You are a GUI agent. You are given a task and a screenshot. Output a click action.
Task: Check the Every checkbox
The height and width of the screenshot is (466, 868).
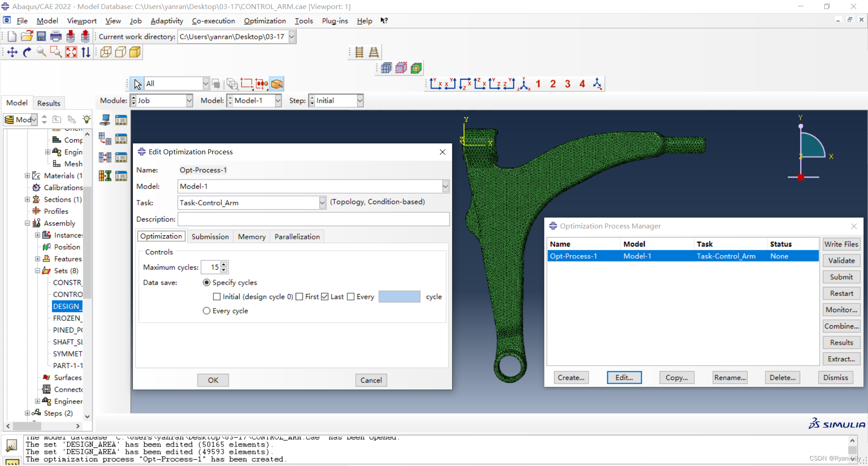[351, 297]
